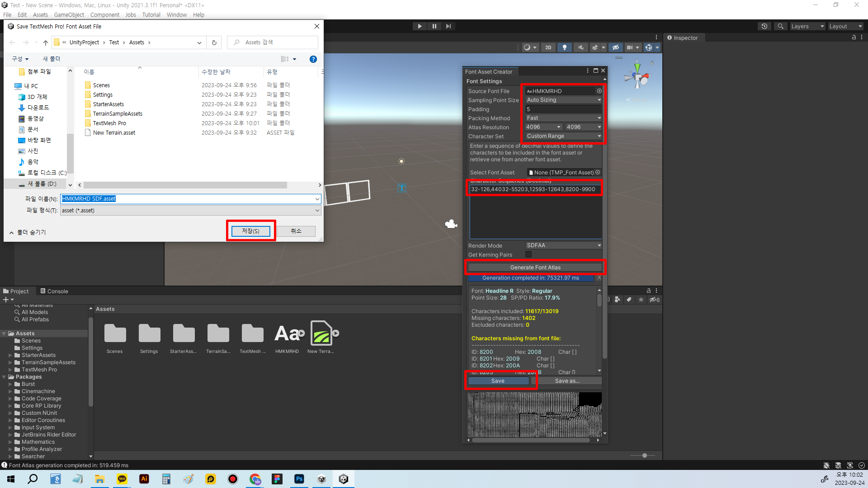Click the refresh icon in save dialog

tap(214, 42)
